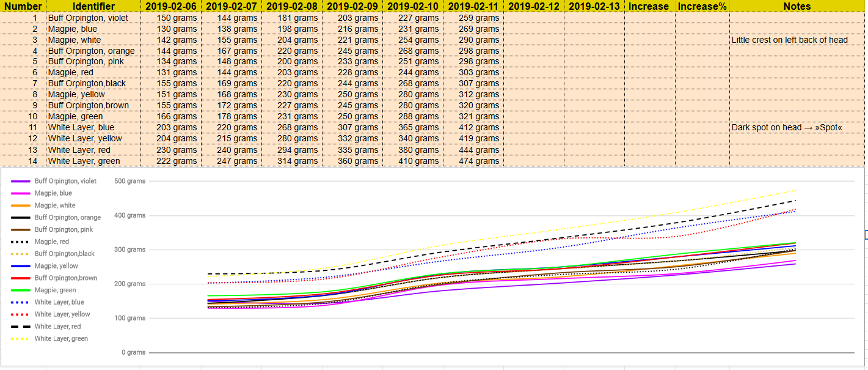Image resolution: width=868 pixels, height=370 pixels.
Task: Click the 2019-02-06 column header
Action: (170, 6)
